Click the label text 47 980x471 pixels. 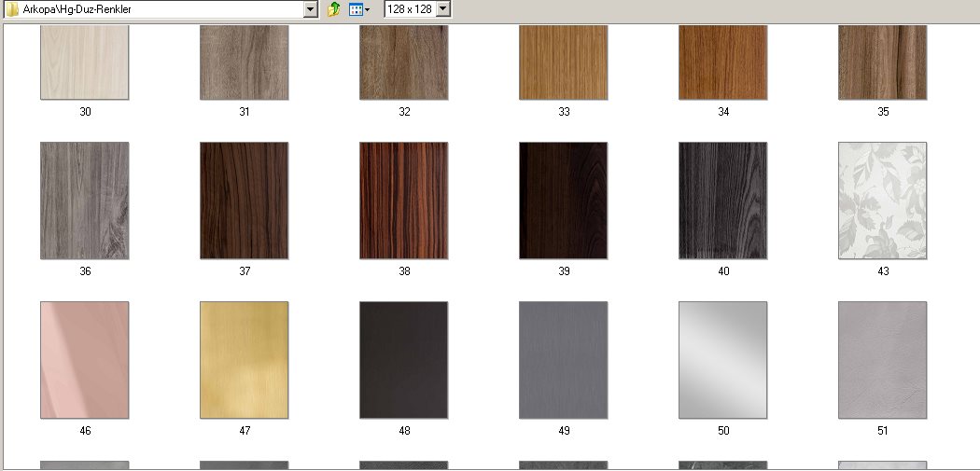[245, 430]
